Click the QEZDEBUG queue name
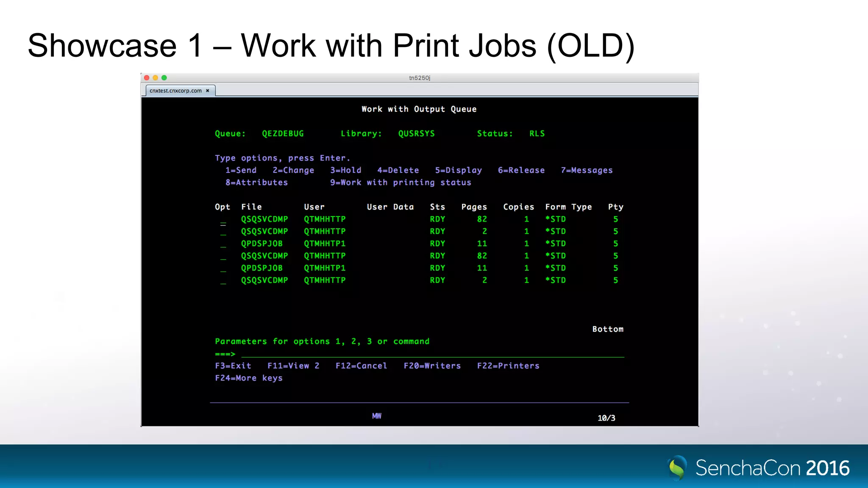868x488 pixels. pos(283,133)
